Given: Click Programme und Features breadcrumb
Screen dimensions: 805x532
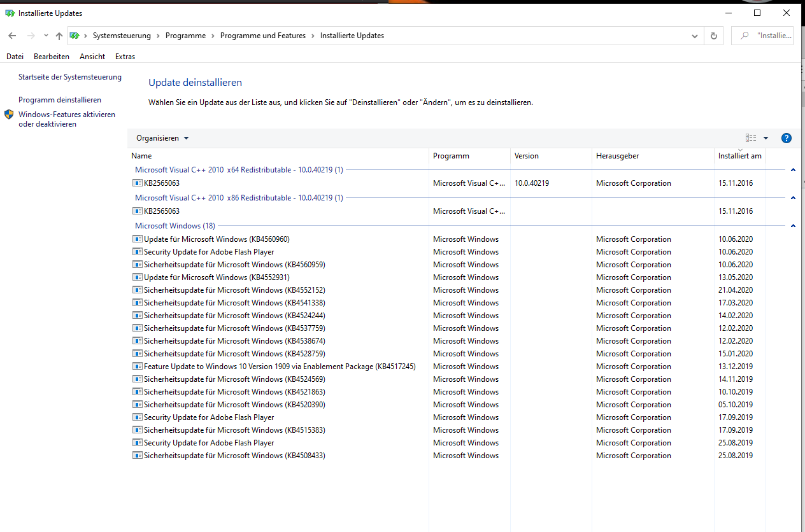Looking at the screenshot, I should pos(263,36).
